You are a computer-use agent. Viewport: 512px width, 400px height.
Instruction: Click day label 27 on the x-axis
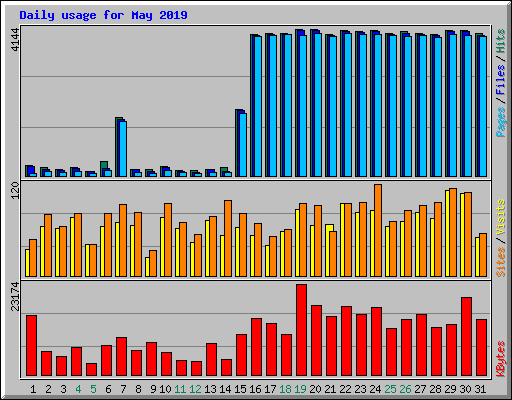(x=420, y=389)
